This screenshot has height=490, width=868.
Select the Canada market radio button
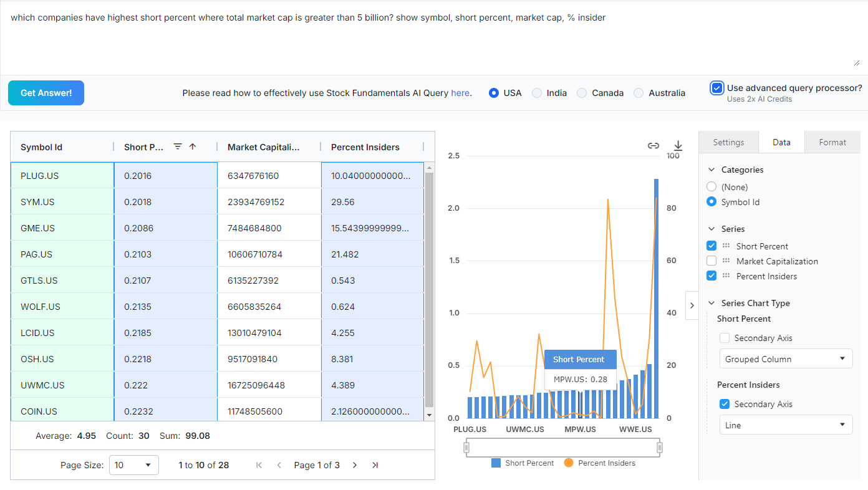[x=582, y=93]
